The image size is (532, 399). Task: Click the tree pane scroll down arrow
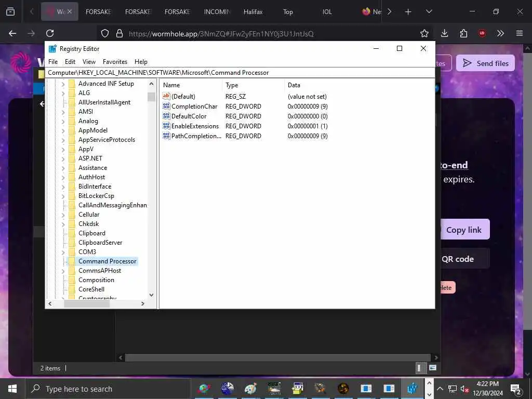coord(151,295)
